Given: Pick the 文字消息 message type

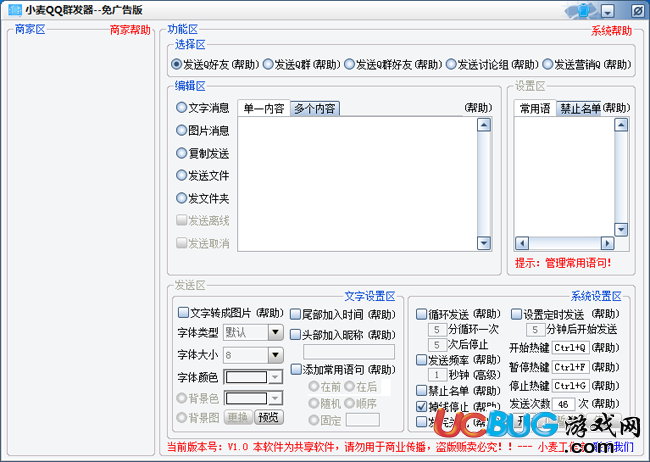Looking at the screenshot, I should [181, 108].
